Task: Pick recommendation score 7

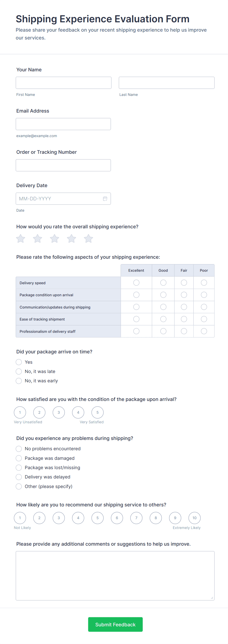Action: 136,518
